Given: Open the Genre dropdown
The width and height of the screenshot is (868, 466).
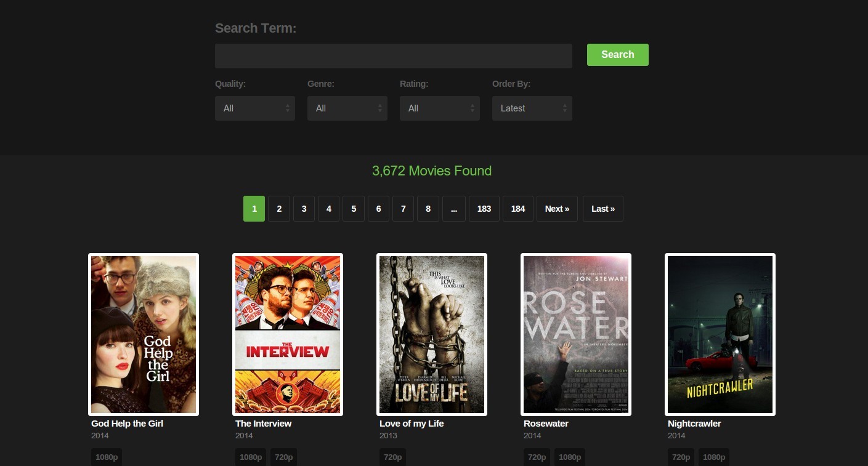Looking at the screenshot, I should point(347,108).
